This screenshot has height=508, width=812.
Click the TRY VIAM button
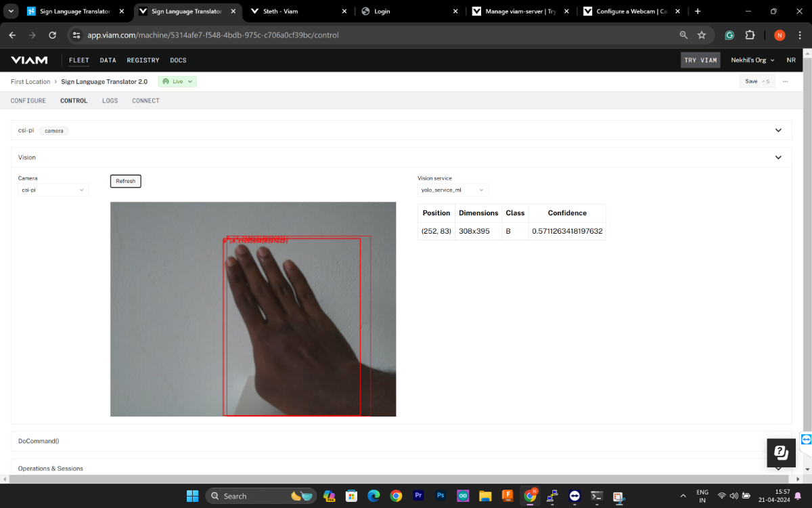tap(700, 60)
